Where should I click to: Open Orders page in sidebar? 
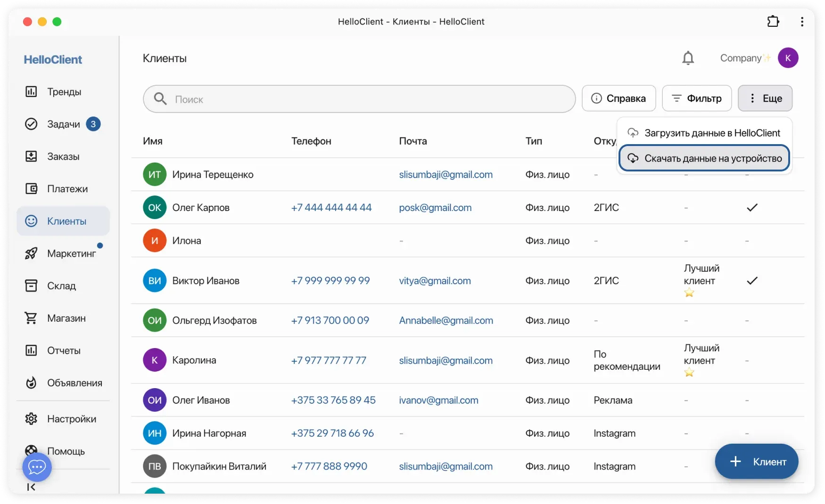pos(63,156)
